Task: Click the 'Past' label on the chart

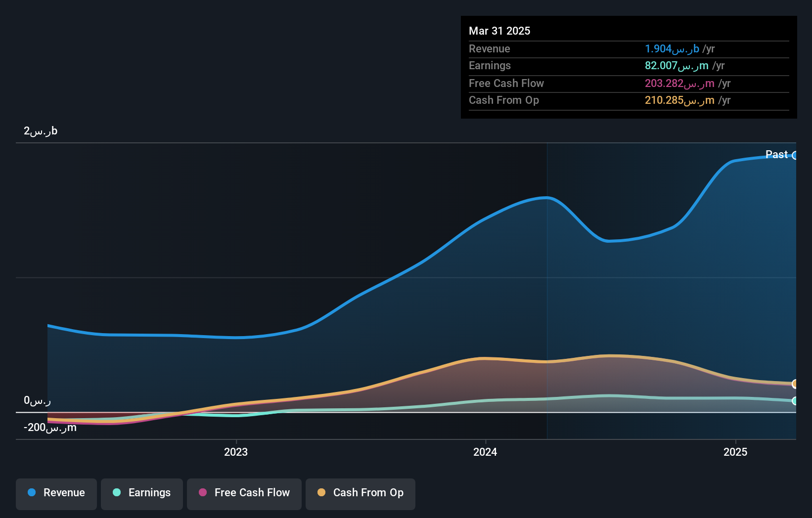Action: (x=776, y=154)
